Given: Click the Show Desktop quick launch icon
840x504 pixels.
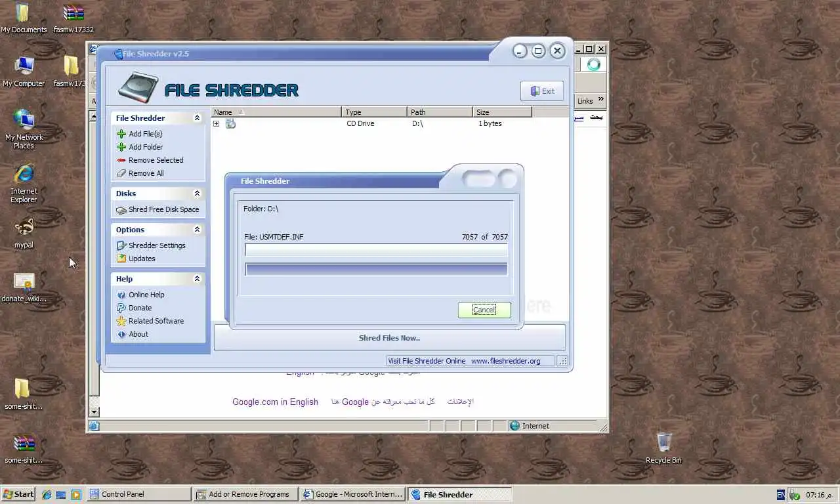Looking at the screenshot, I should coord(61,494).
